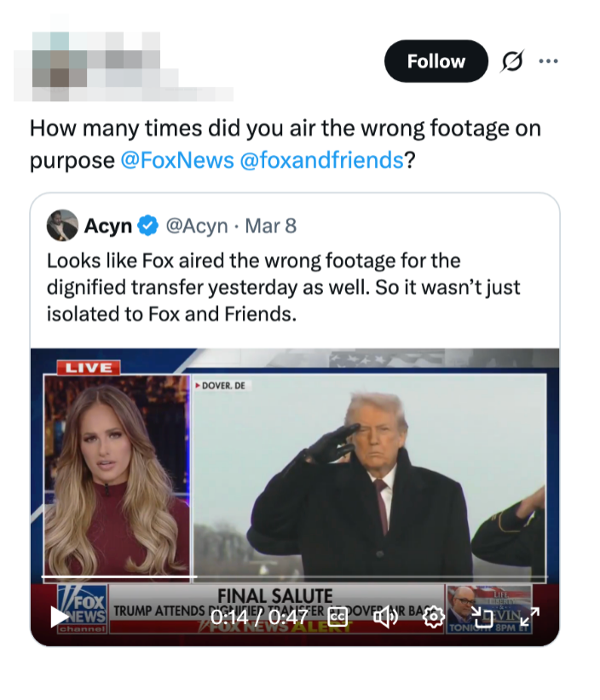
Task: Mute the video sound
Action: [385, 616]
